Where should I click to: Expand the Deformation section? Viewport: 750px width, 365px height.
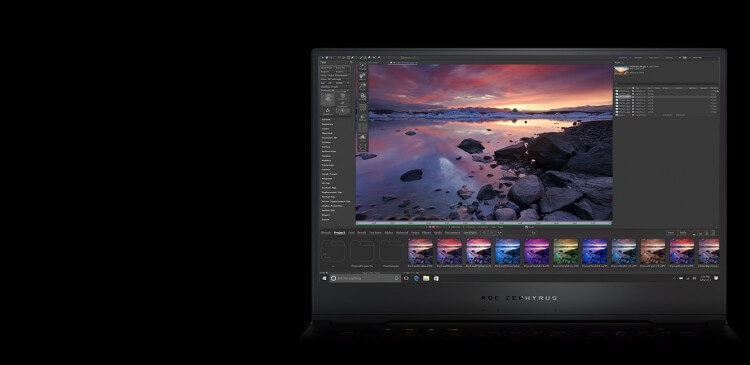click(329, 152)
